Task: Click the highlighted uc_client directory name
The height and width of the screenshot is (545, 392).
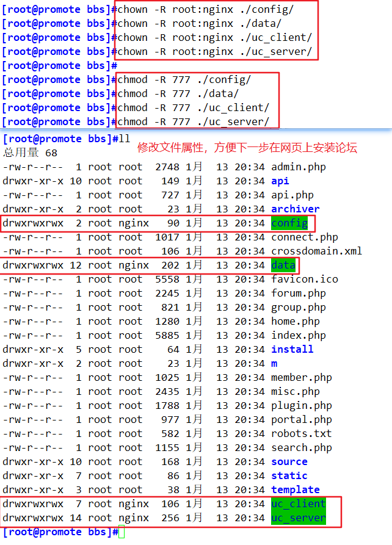Action: point(299,504)
